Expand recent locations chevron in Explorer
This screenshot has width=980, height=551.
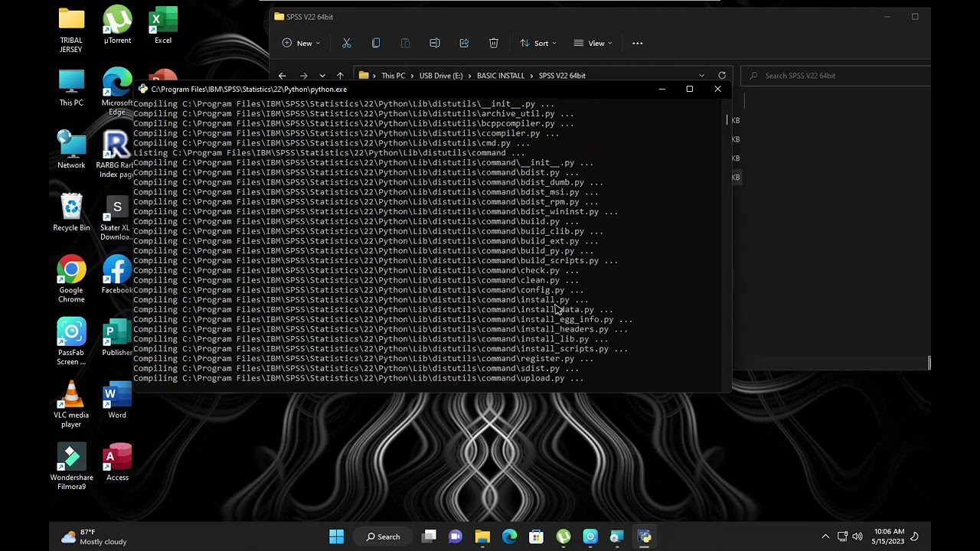(x=322, y=76)
